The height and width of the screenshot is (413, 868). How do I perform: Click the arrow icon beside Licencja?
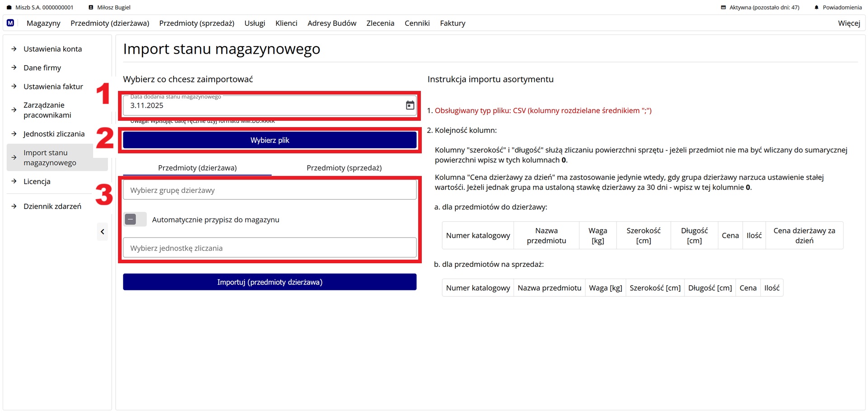point(14,181)
